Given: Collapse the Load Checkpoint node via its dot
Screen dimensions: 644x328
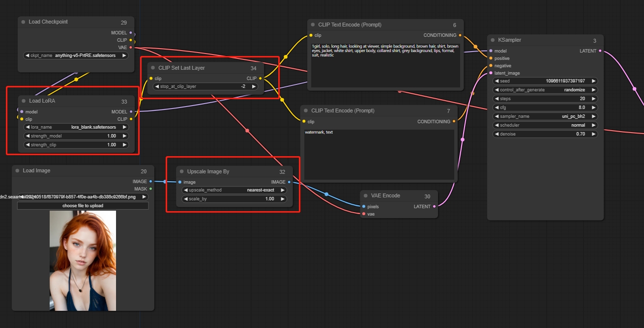Looking at the screenshot, I should (23, 22).
